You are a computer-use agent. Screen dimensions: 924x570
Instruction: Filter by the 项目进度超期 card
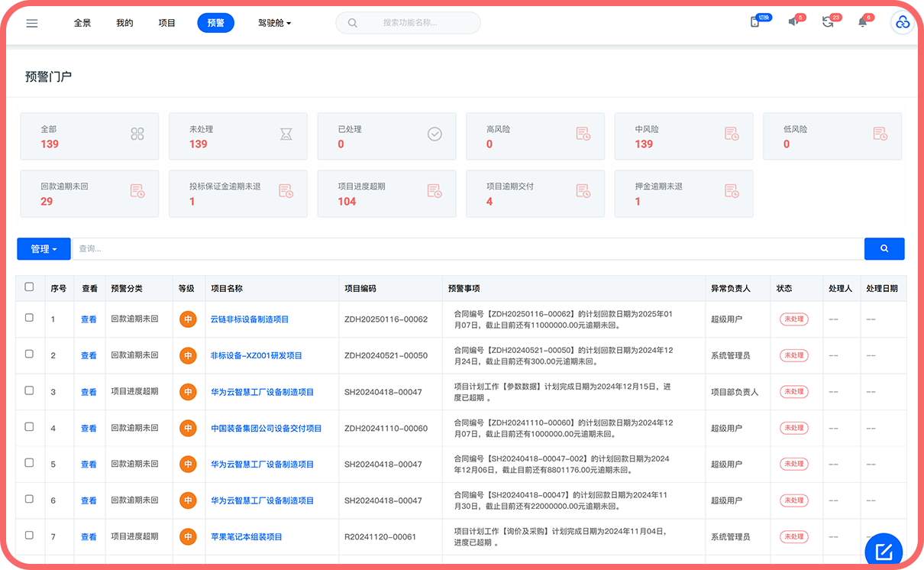389,193
